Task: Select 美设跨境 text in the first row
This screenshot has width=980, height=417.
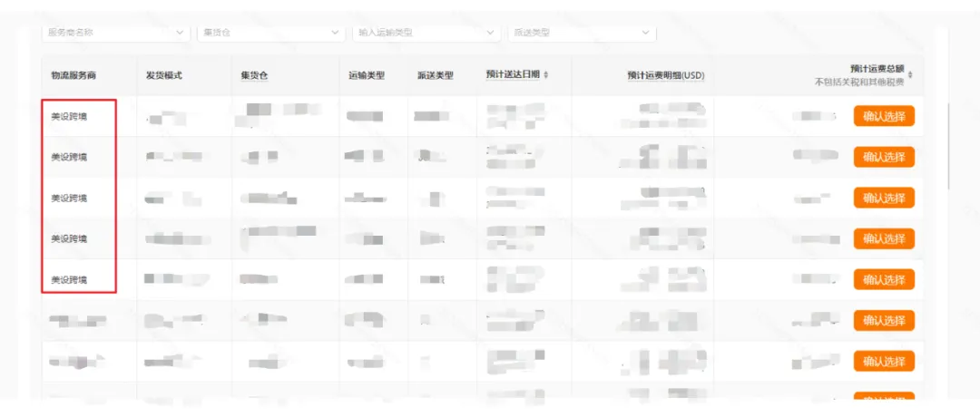Action: 69,117
